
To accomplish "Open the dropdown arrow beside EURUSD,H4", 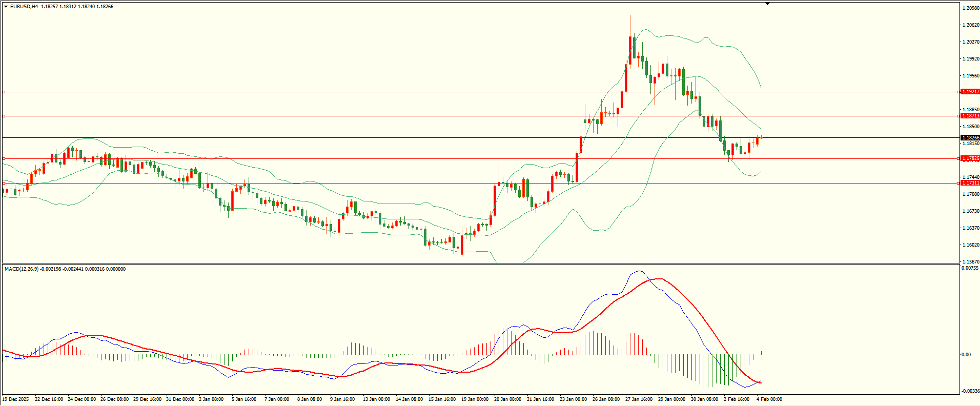I will (6, 7).
